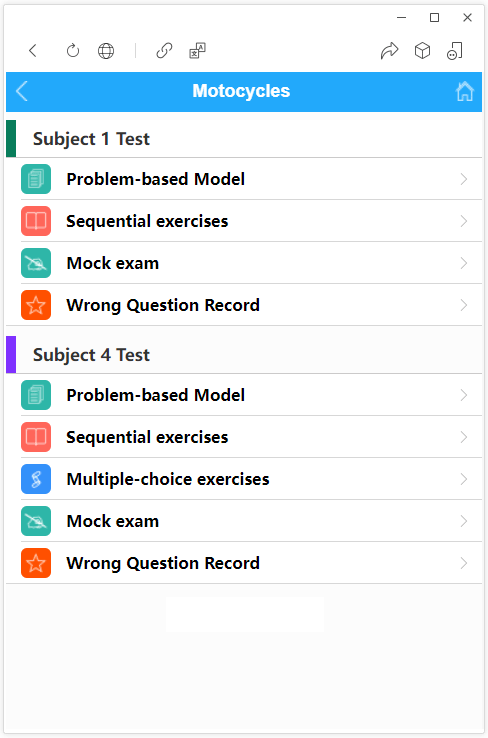488x738 pixels.
Task: Share page with forward arrow icon
Action: tap(390, 50)
